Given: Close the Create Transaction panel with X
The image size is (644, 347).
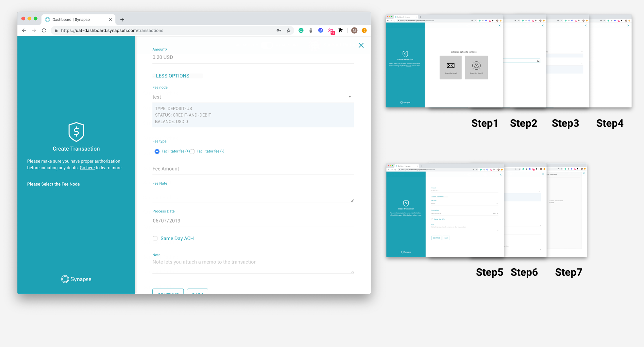Looking at the screenshot, I should (x=361, y=45).
